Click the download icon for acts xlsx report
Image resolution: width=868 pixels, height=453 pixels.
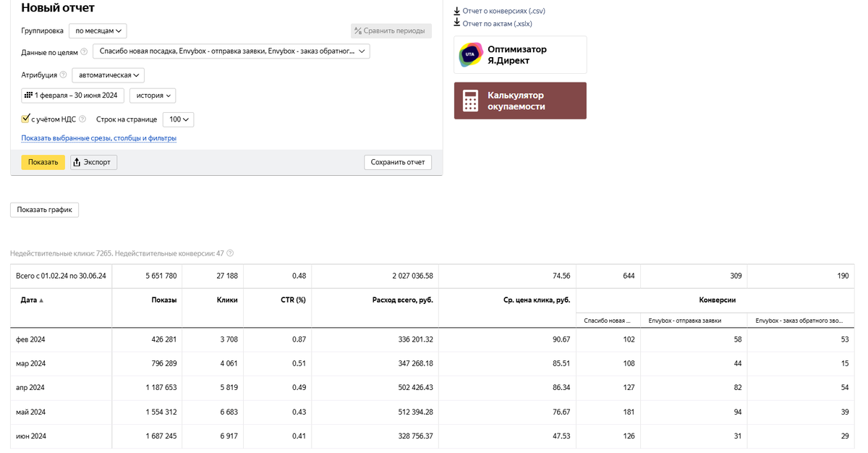click(x=456, y=23)
